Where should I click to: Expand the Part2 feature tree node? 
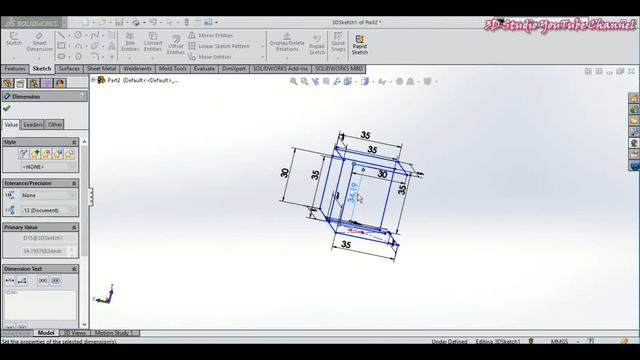pyautogui.click(x=93, y=80)
